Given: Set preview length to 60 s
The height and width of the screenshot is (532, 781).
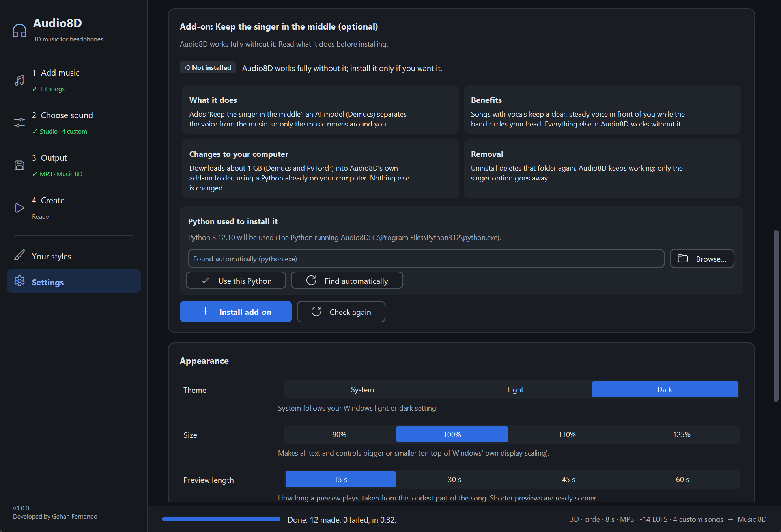Looking at the screenshot, I should pyautogui.click(x=682, y=479).
